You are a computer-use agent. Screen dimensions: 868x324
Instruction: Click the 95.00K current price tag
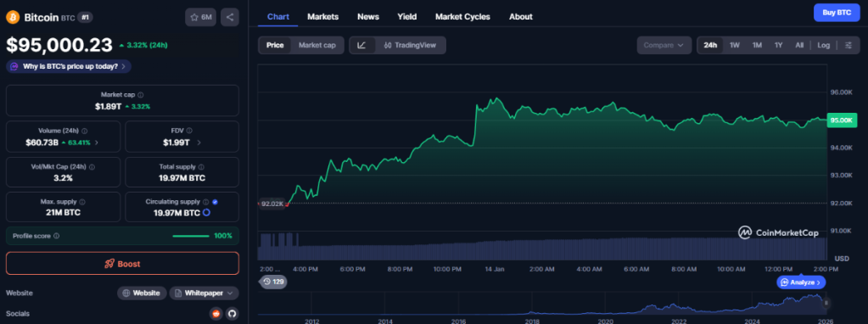[x=842, y=120]
